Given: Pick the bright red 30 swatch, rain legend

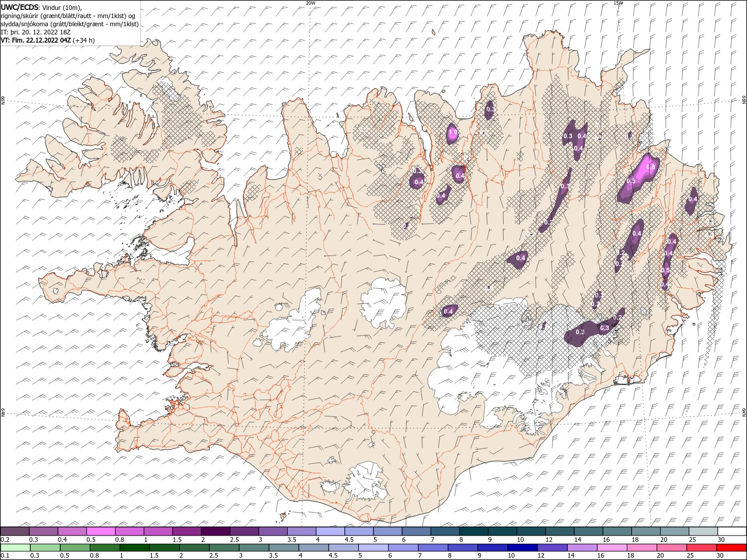Looking at the screenshot, I should point(731,548).
